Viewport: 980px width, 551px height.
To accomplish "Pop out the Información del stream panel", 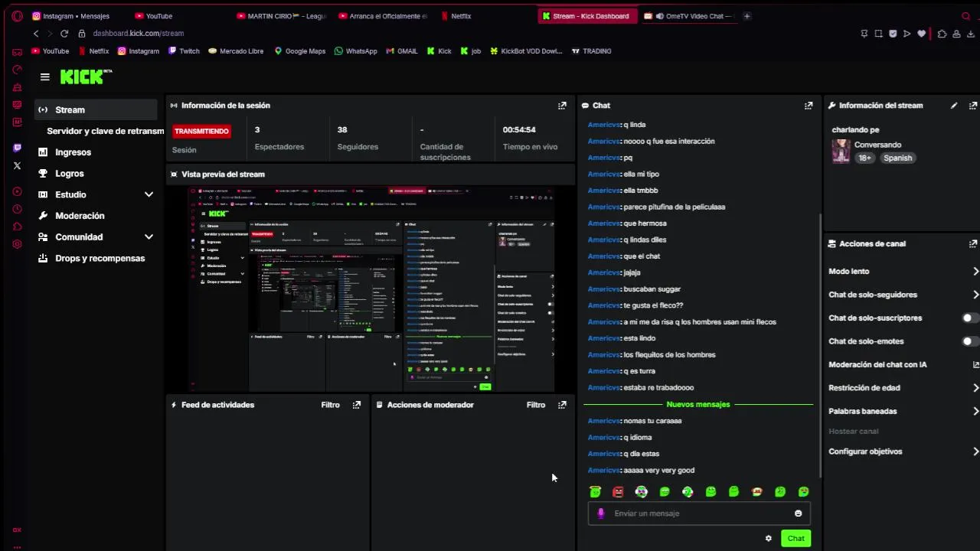I will point(973,106).
